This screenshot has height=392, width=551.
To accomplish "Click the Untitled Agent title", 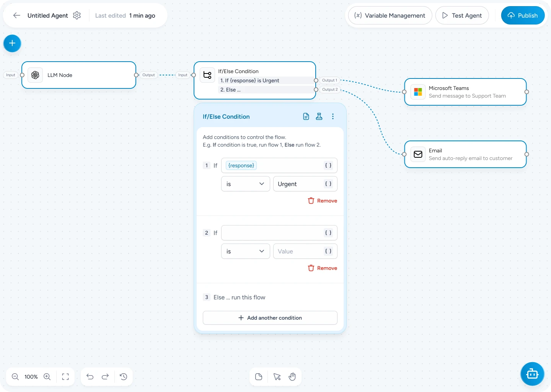I will click(48, 15).
